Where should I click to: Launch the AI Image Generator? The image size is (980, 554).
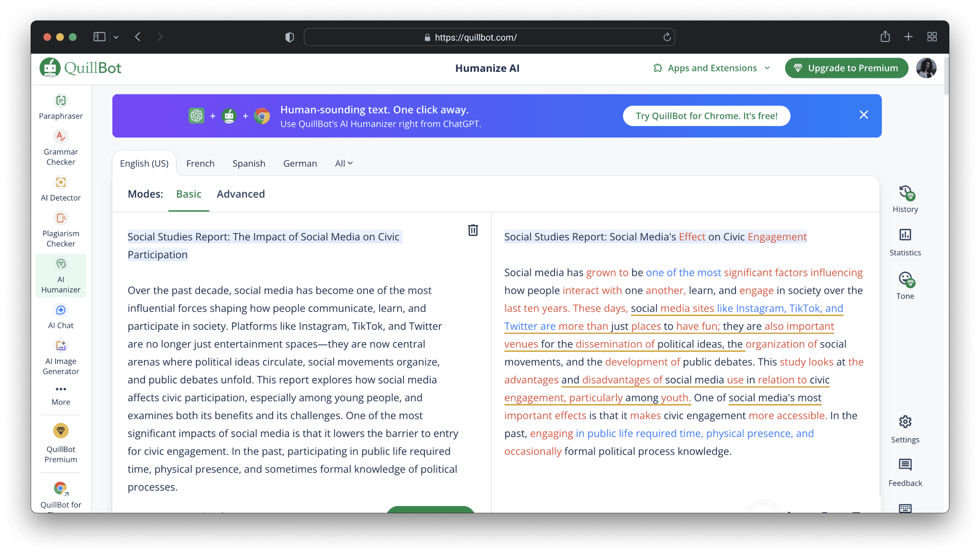click(x=61, y=357)
